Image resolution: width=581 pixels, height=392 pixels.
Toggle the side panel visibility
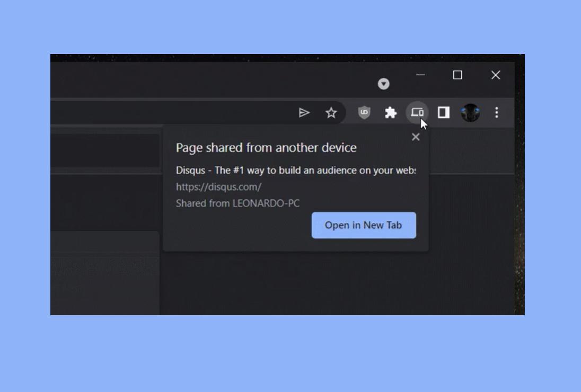pos(444,112)
